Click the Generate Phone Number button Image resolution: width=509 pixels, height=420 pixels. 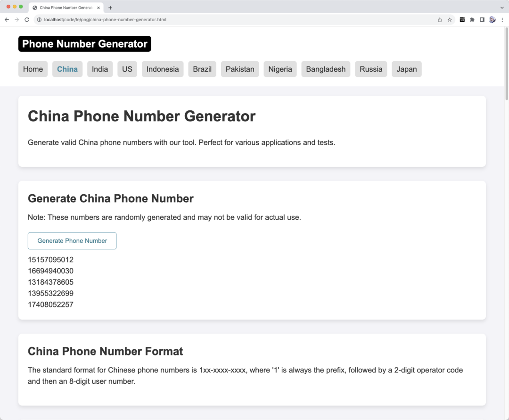(72, 241)
